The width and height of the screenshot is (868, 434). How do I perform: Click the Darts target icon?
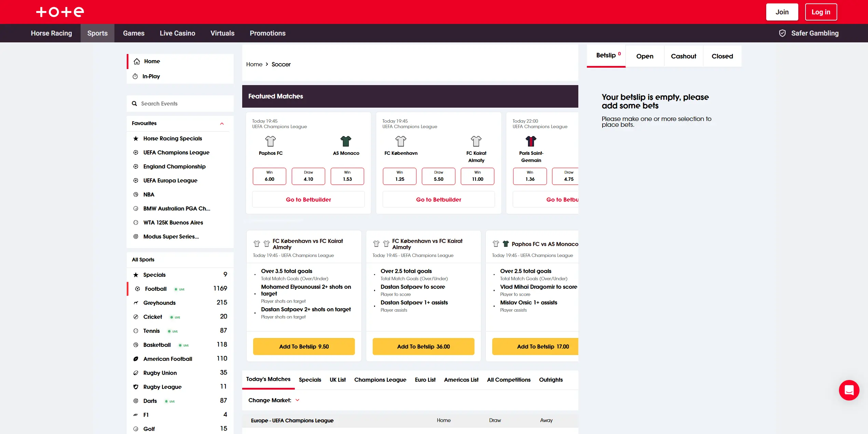pos(136,401)
